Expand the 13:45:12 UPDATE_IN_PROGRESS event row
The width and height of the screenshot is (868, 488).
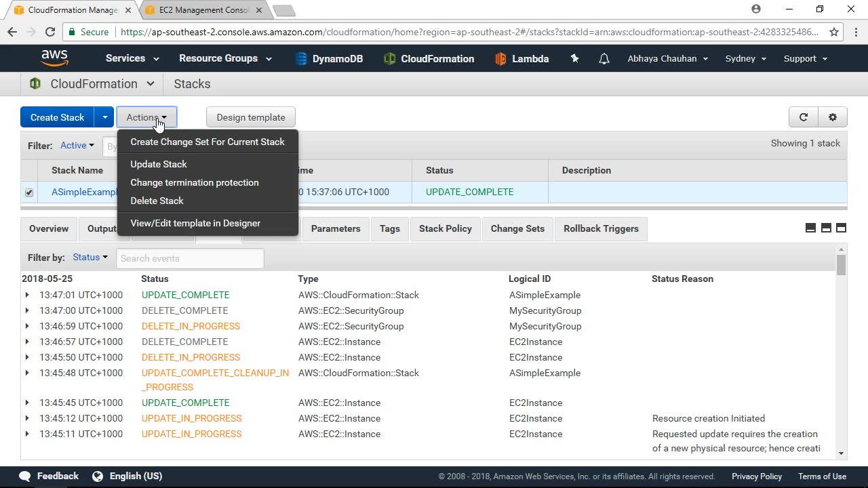coord(27,418)
